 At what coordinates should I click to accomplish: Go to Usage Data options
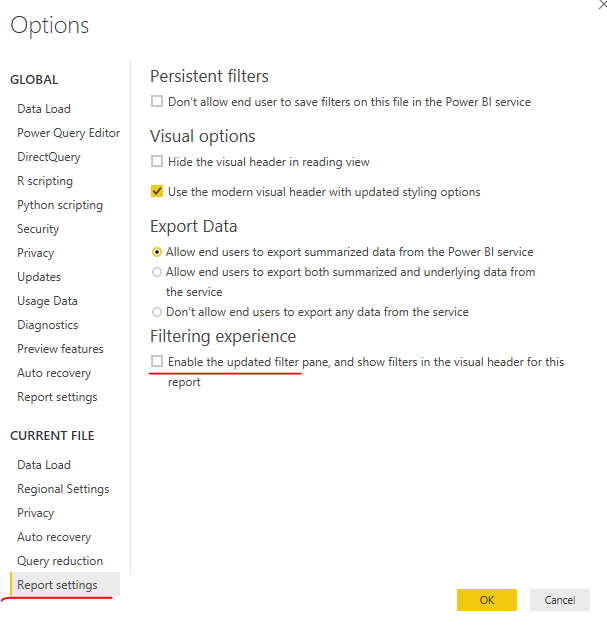point(47,301)
